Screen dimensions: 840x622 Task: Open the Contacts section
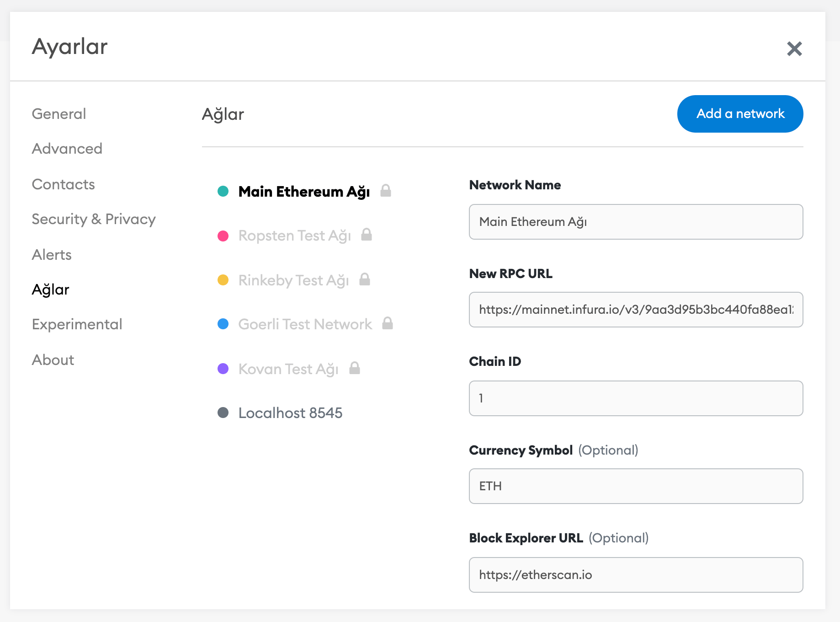tap(64, 184)
